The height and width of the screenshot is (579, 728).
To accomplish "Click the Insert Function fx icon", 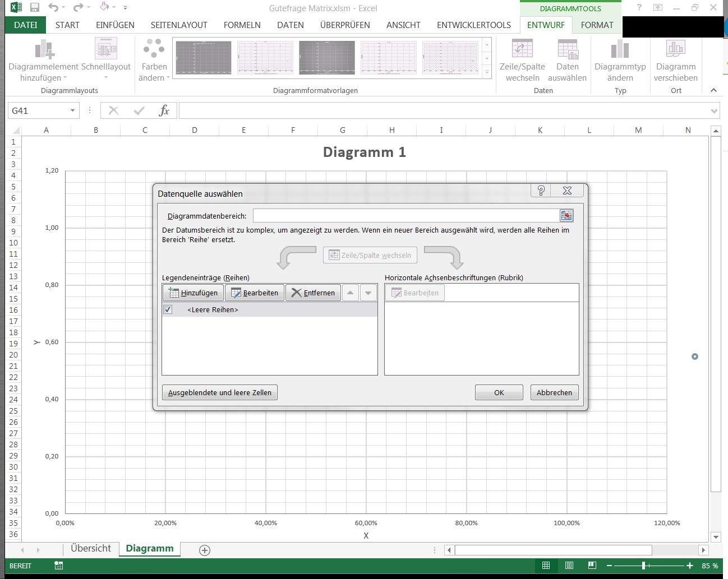I will point(164,110).
